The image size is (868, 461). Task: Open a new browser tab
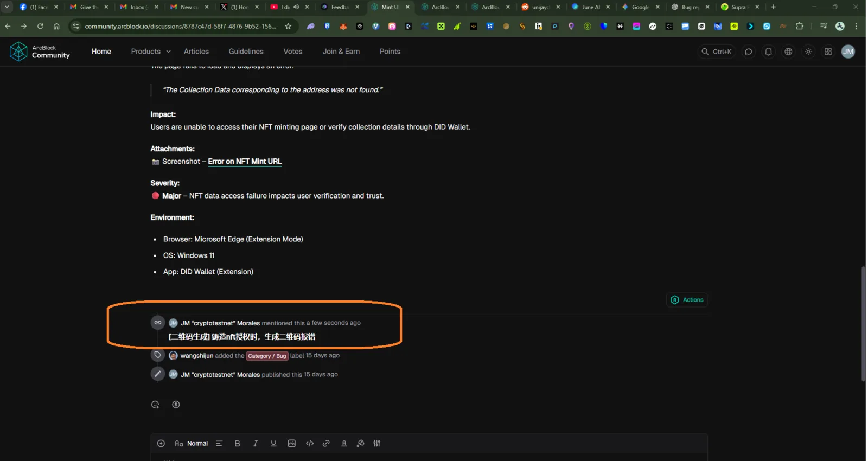point(774,7)
